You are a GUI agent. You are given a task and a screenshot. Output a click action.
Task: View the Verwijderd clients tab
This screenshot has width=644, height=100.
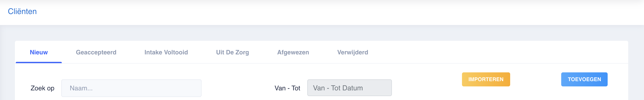point(352,52)
